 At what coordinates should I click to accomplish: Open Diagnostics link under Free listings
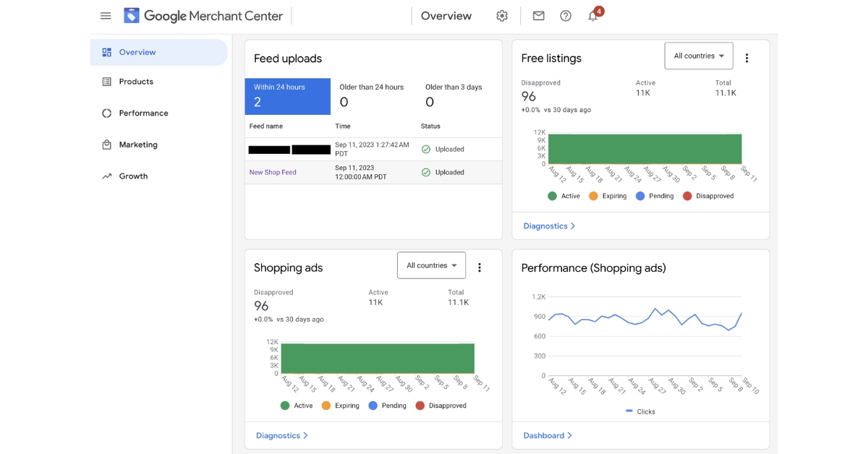550,226
